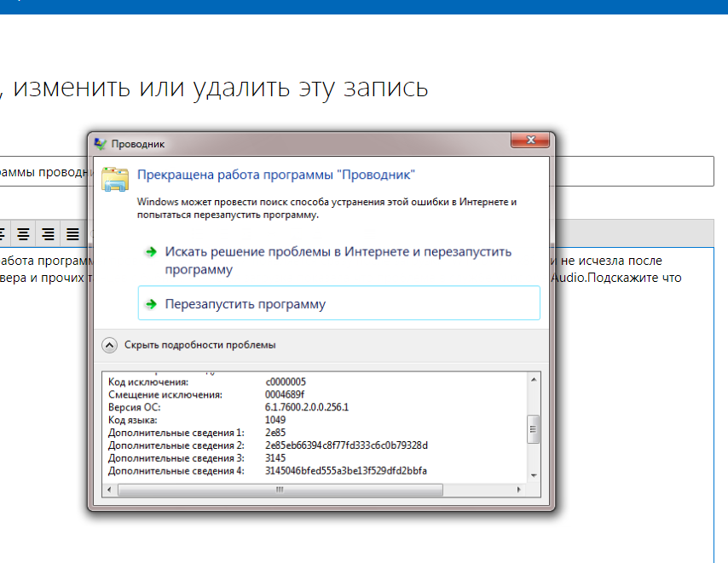Apply justify alignment in the editor toolbar
This screenshot has height=563, width=728.
point(72,233)
